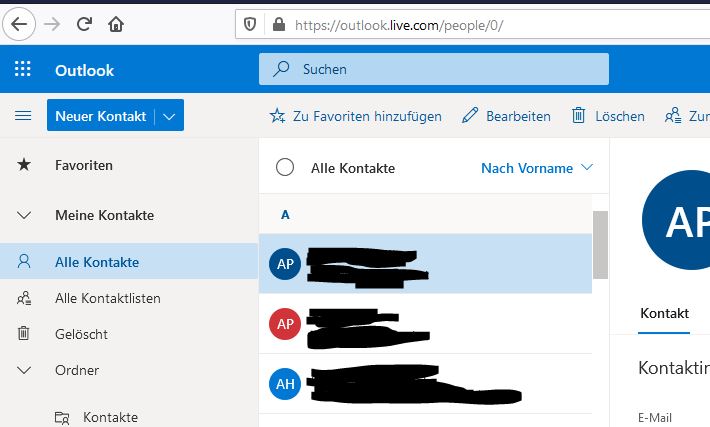Click the star icon to add to favorites
This screenshot has width=710, height=427.
click(277, 116)
